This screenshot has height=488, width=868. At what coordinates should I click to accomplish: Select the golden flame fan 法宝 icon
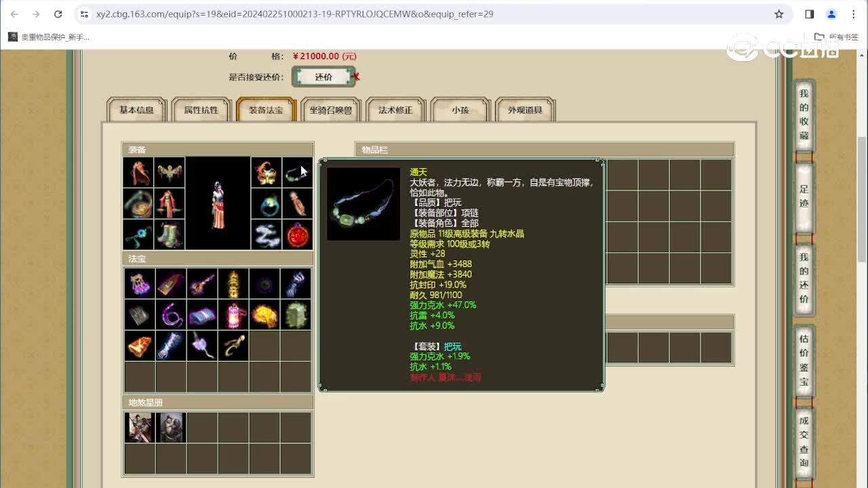point(264,314)
